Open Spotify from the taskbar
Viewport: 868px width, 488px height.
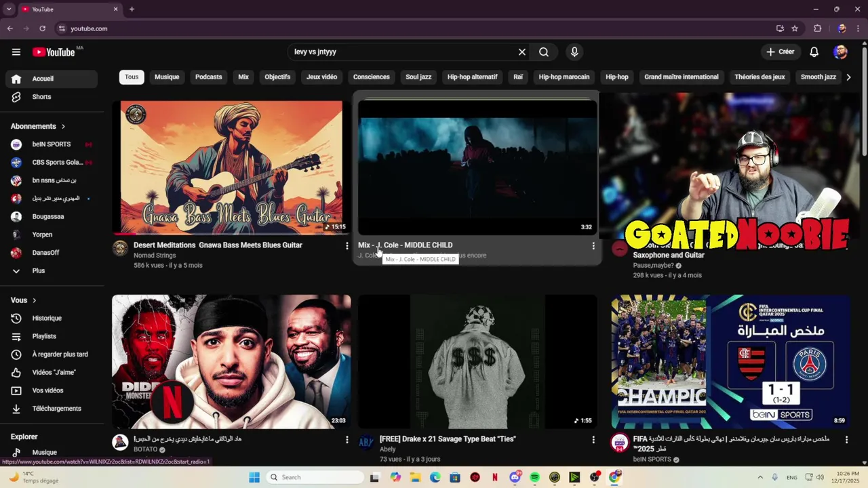(x=534, y=477)
